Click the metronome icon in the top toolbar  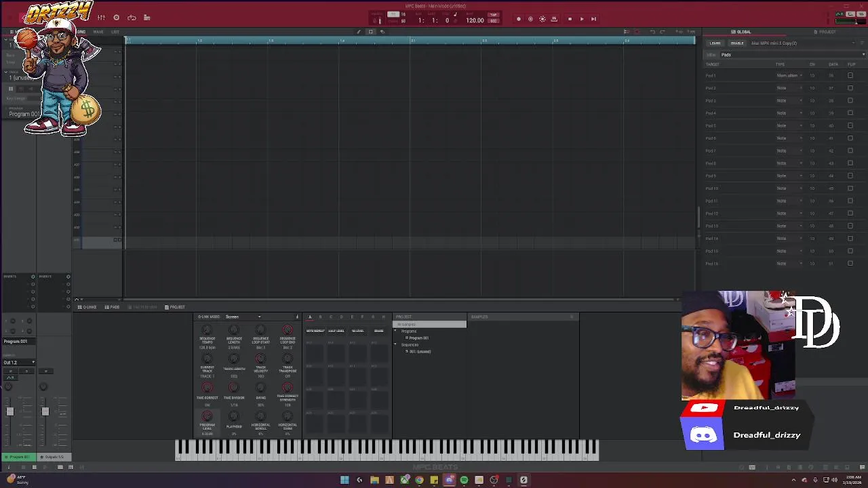(379, 20)
